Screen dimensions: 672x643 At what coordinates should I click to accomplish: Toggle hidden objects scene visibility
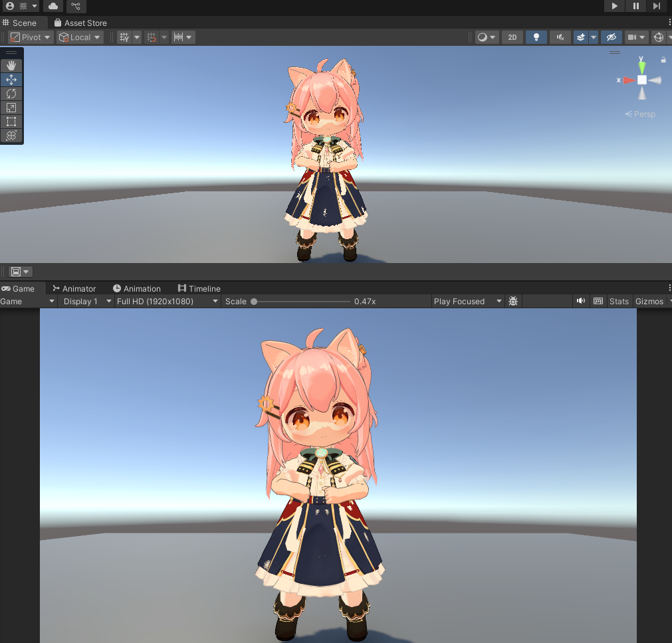point(611,37)
